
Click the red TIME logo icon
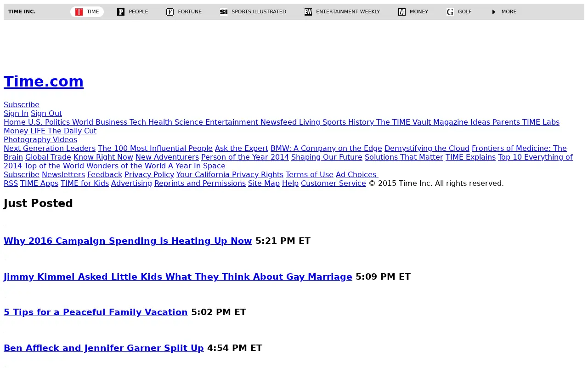tap(79, 12)
